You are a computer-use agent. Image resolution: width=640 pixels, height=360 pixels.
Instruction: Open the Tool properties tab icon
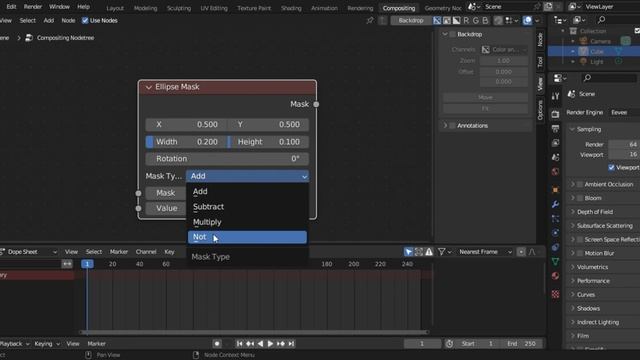pos(556,96)
